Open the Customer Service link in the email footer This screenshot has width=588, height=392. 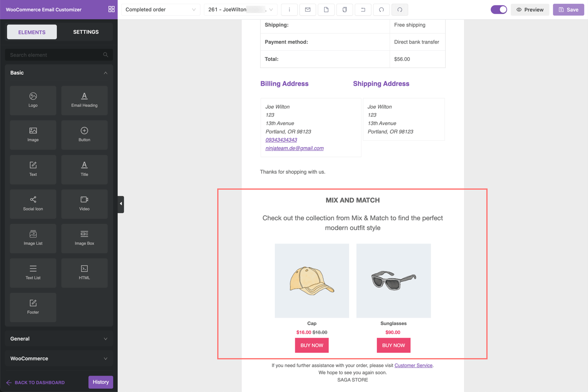[x=413, y=365]
